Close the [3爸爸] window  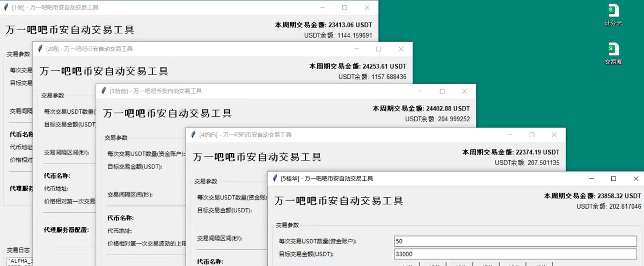(465, 91)
